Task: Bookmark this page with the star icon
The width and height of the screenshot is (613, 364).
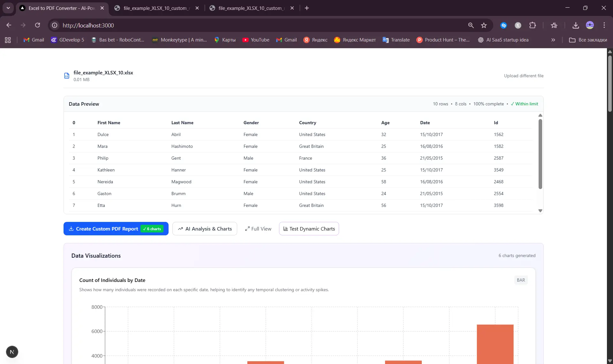Action: pyautogui.click(x=484, y=25)
